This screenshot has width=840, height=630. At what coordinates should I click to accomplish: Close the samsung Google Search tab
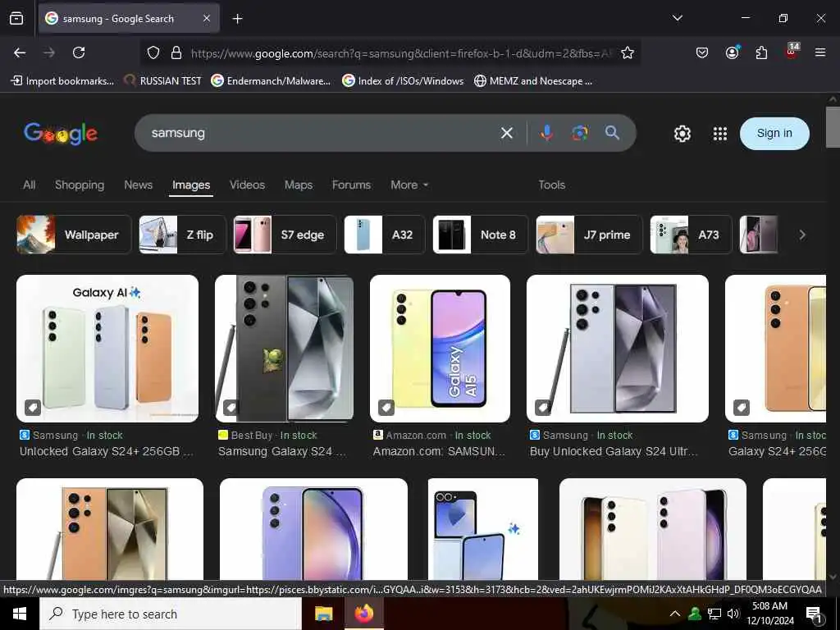point(207,18)
